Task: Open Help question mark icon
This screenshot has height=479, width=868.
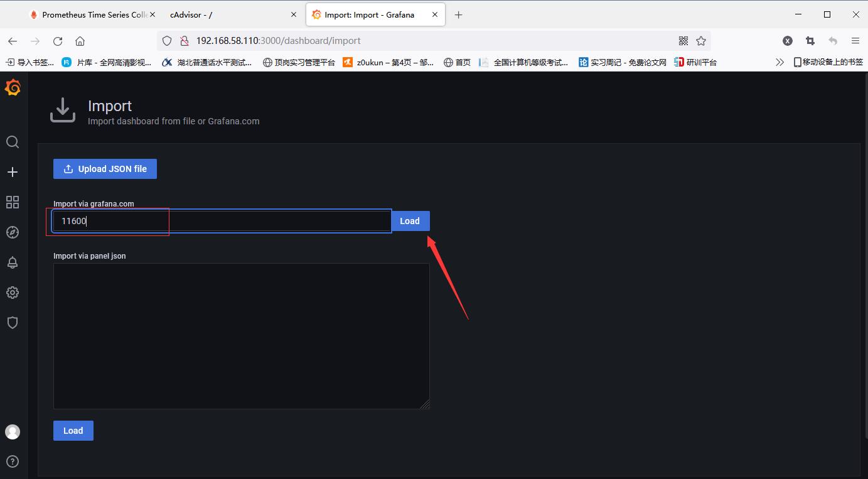Action: coord(13,461)
